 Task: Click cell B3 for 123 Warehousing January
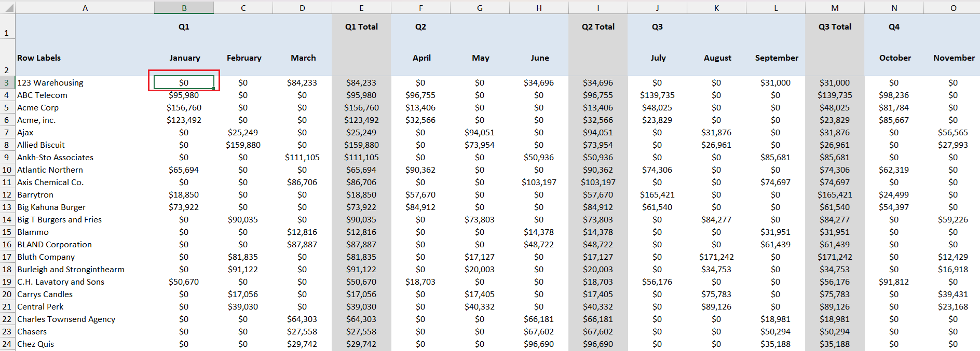coord(184,82)
